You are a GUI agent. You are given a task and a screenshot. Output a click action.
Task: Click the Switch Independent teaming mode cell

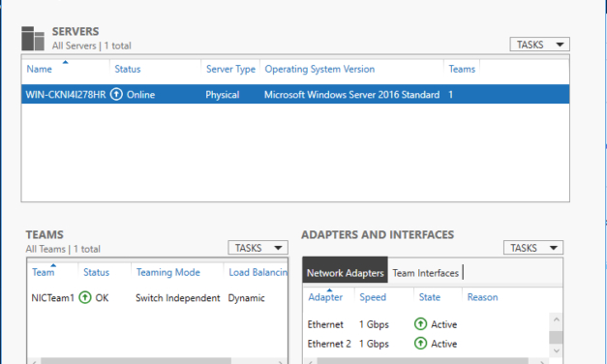click(x=178, y=298)
